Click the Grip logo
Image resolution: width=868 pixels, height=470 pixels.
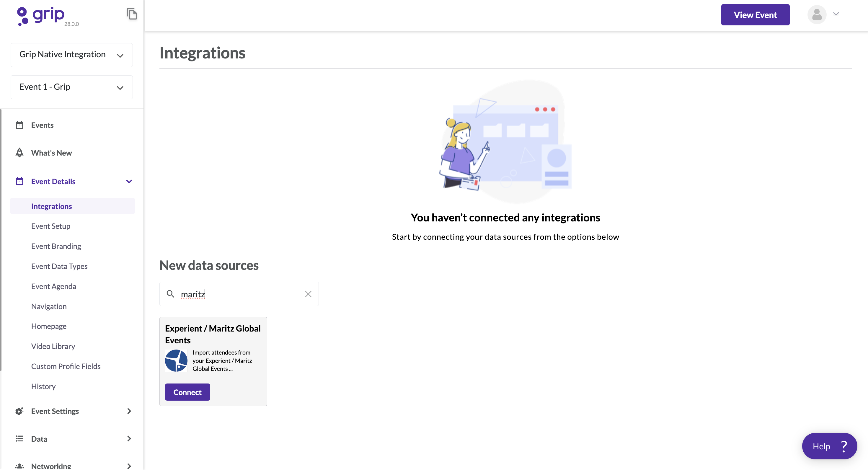tap(40, 16)
